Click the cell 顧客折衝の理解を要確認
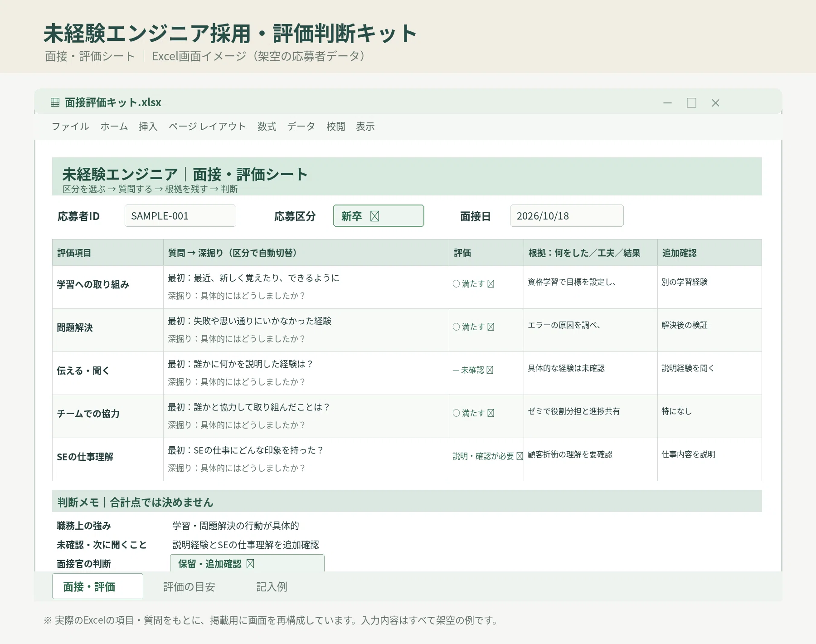 pyautogui.click(x=590, y=459)
